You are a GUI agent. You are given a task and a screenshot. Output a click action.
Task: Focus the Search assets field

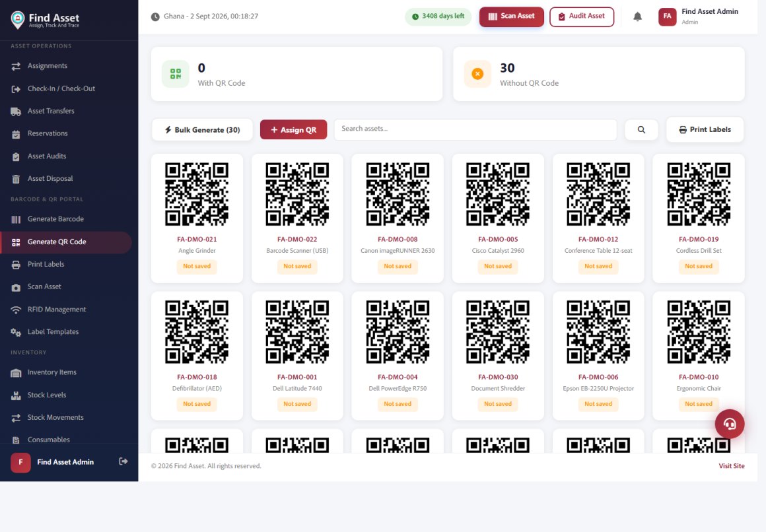coord(475,129)
